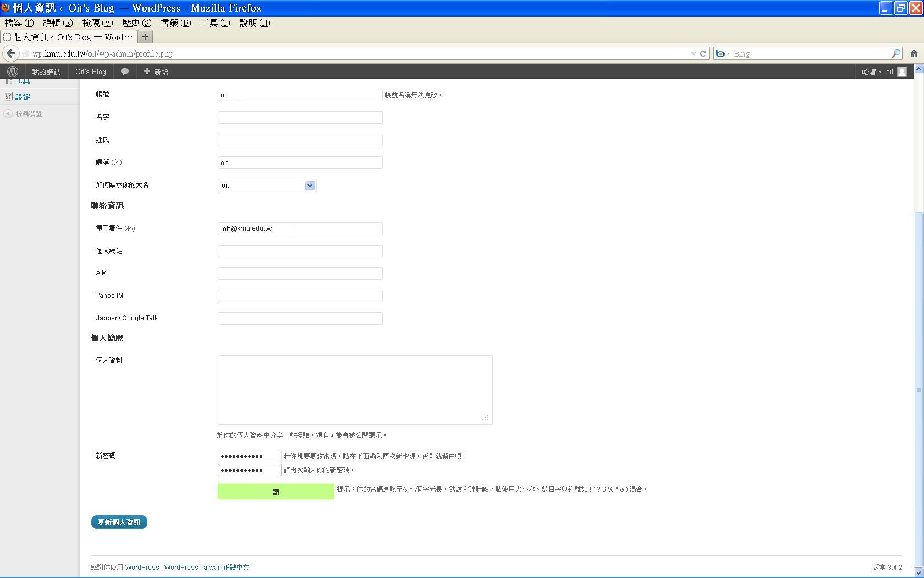Open Oit's Blog admin bar link

[91, 72]
